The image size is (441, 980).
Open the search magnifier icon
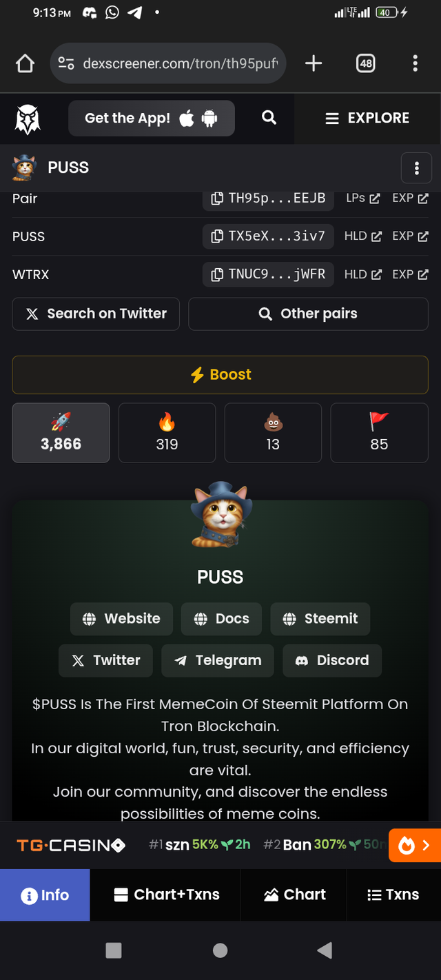pyautogui.click(x=269, y=118)
